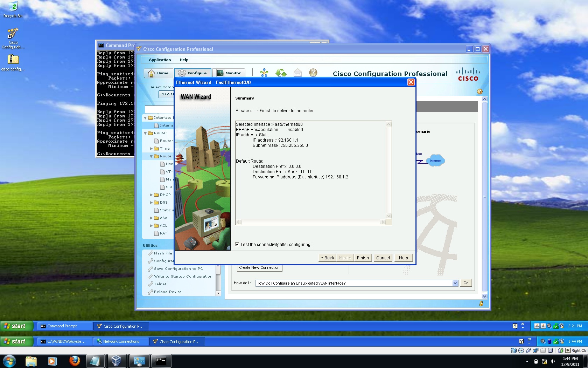Collapse the Router folder in tree

145,133
